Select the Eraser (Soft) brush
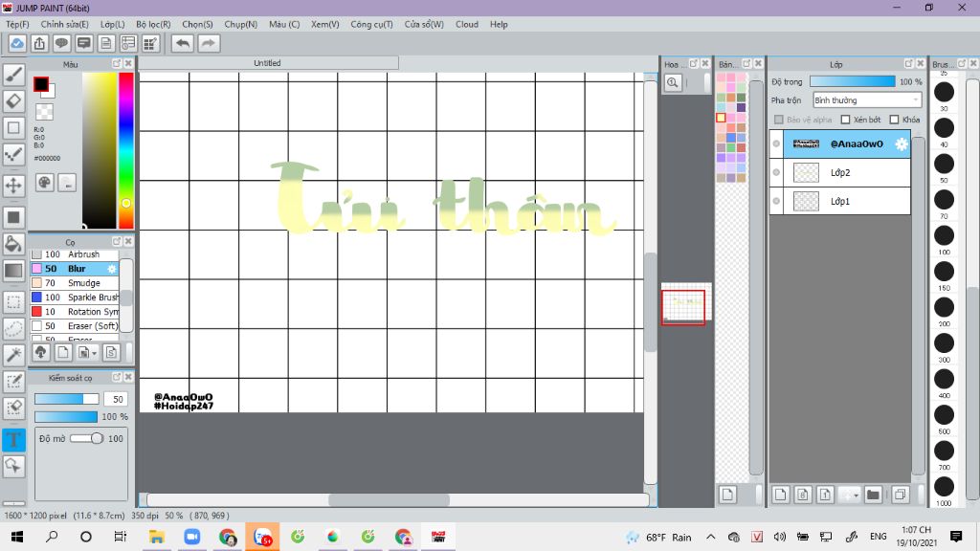The height and width of the screenshot is (551, 980). pos(75,326)
